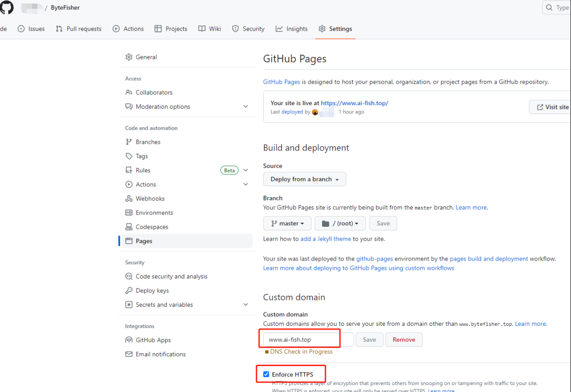Click the GitHub Apps icon
The width and height of the screenshot is (571, 392).
click(x=129, y=340)
